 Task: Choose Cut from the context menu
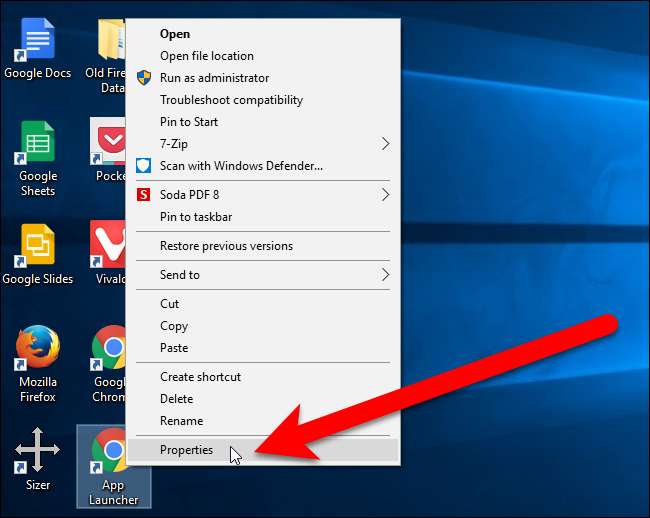(x=263, y=303)
